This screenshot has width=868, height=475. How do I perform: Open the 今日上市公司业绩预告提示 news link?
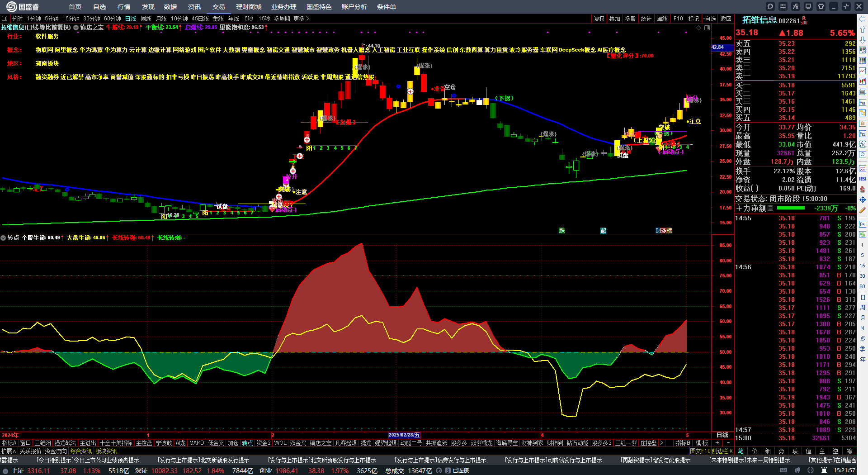coord(88,460)
